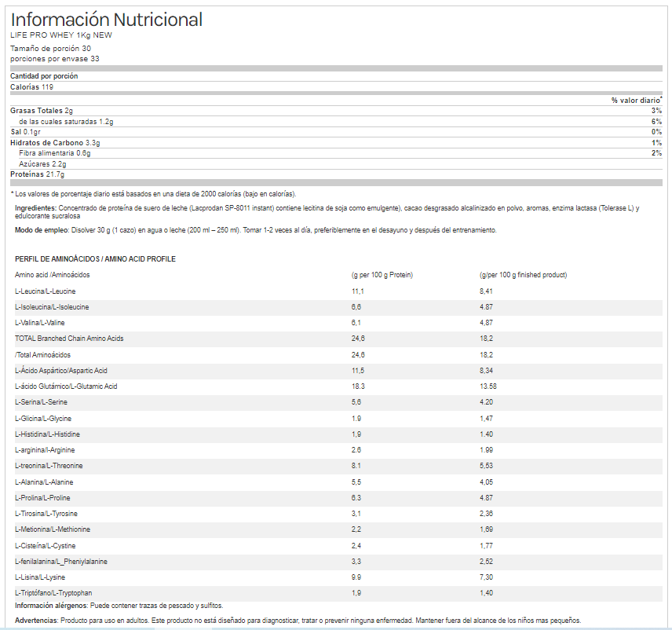Click the 'TOTAL Branched Chain Amino Acids' row
Image resolution: width=672 pixels, height=630 pixels.
tap(69, 339)
